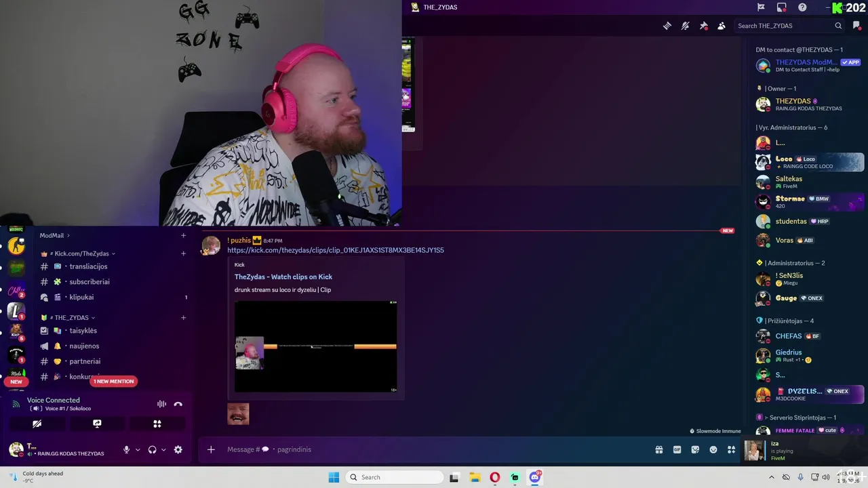Screen dimensions: 868x488
Task: Open the bookmark icon right of search
Action: coord(856,26)
